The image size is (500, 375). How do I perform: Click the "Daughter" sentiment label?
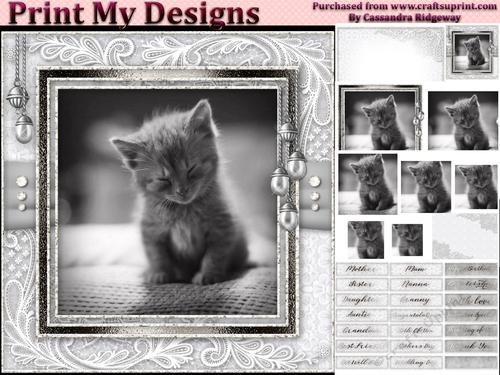[362, 300]
